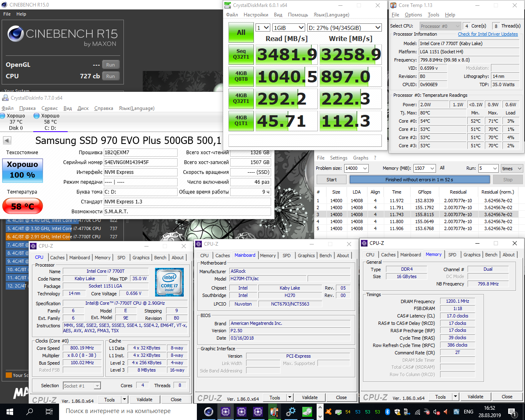Click the 'Finished without errors' progress bar
The image size is (525, 420).
420,180
